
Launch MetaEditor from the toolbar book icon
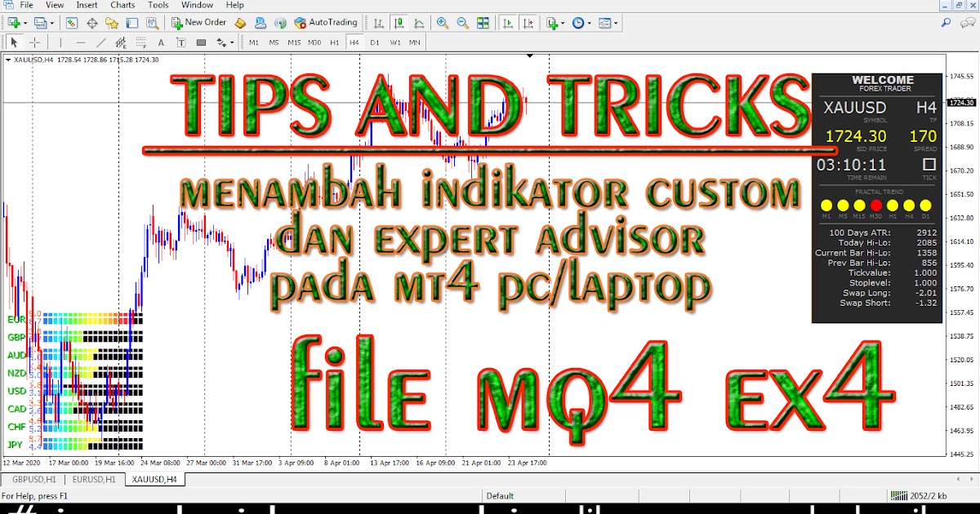tap(240, 23)
